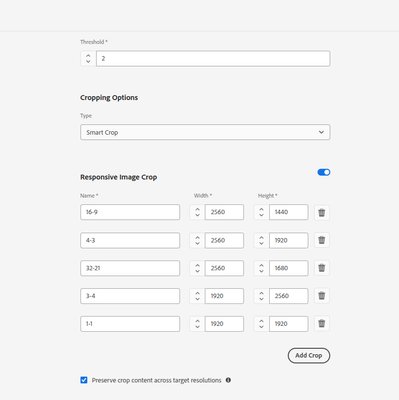Click the 16-9 width stepper arrows
The width and height of the screenshot is (399, 400).
tap(197, 212)
